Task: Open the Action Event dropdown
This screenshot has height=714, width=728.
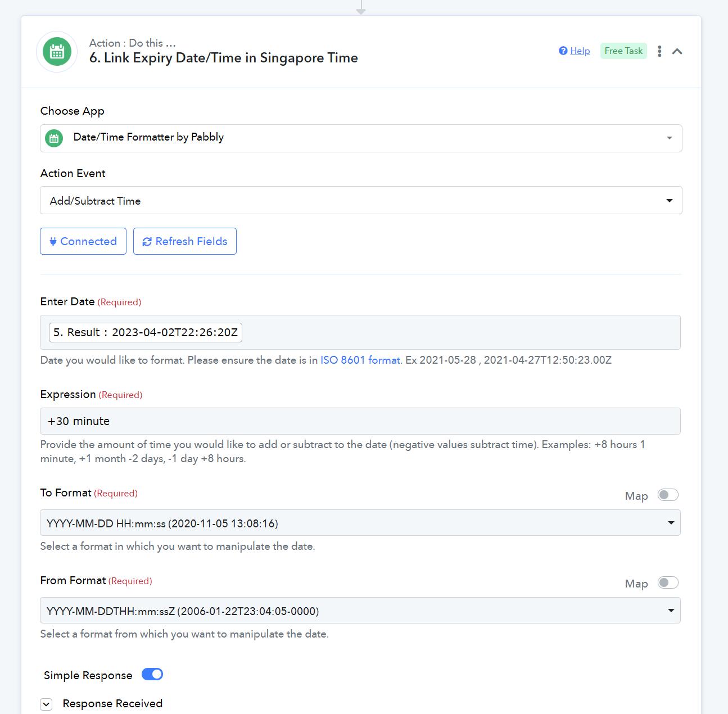Action: pyautogui.click(x=361, y=200)
